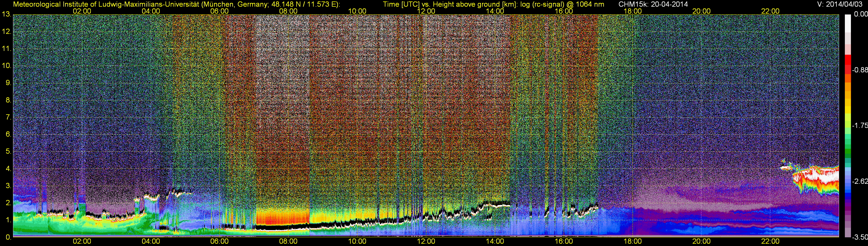Click the 02:00 label on the bottom time axis

pyautogui.click(x=82, y=241)
